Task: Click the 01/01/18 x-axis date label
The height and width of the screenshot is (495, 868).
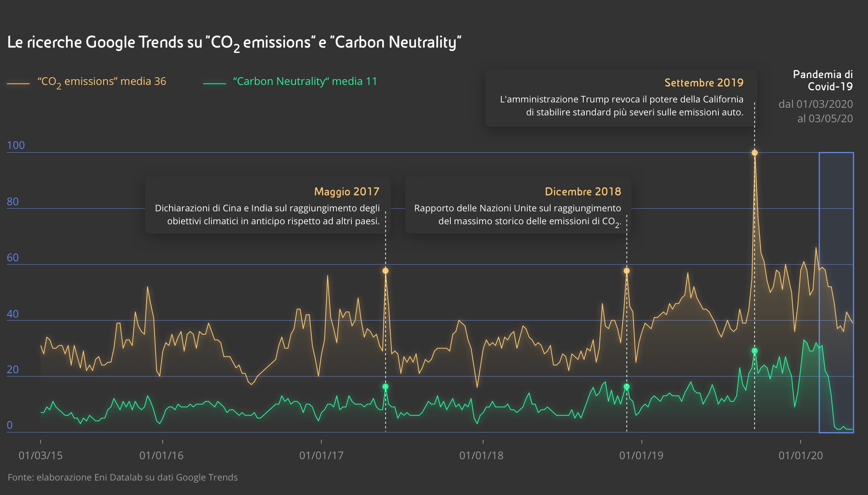Action: click(481, 455)
